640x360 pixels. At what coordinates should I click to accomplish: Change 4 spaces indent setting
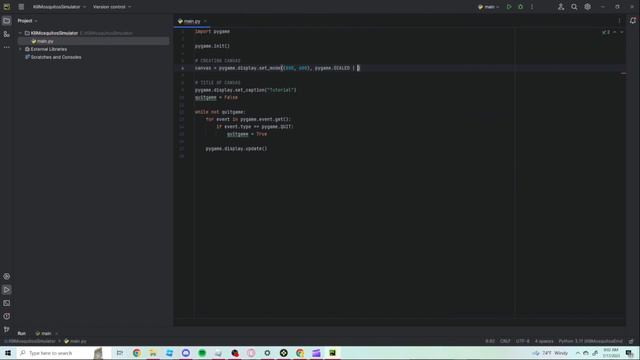[544, 341]
